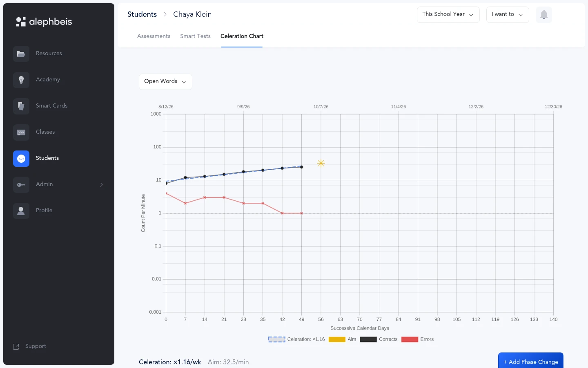Click the Aim: 32.5/min text
This screenshot has height=368, width=588.
pos(228,362)
